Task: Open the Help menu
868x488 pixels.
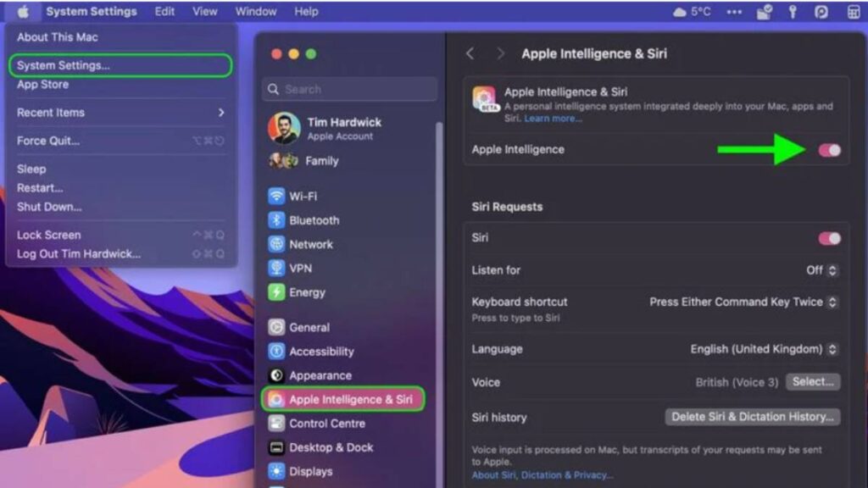Action: (306, 12)
